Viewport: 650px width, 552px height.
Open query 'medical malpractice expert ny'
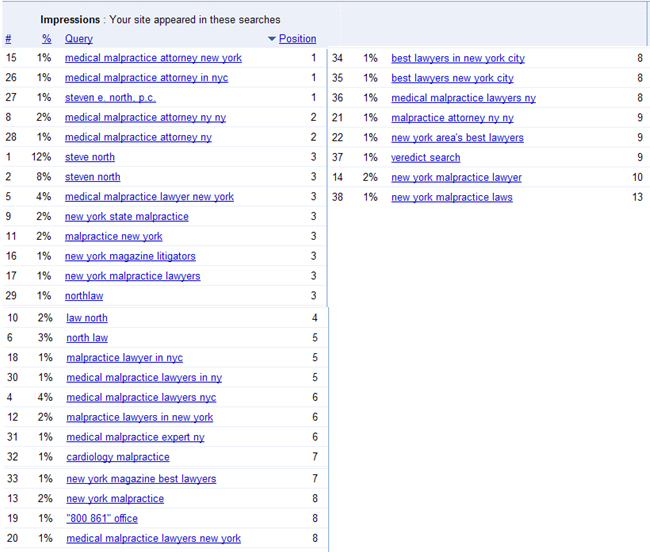click(x=136, y=437)
